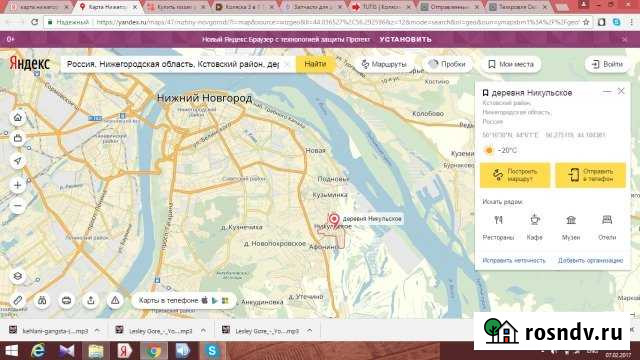The width and height of the screenshot is (640, 360).
Task: Open street panoramas binoculars icon
Action: point(42,301)
